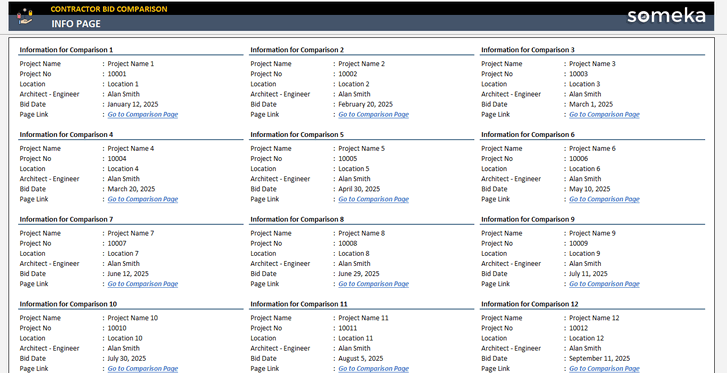The height and width of the screenshot is (373, 727).
Task: Click the bid date August 5, 2025
Action: tap(361, 359)
